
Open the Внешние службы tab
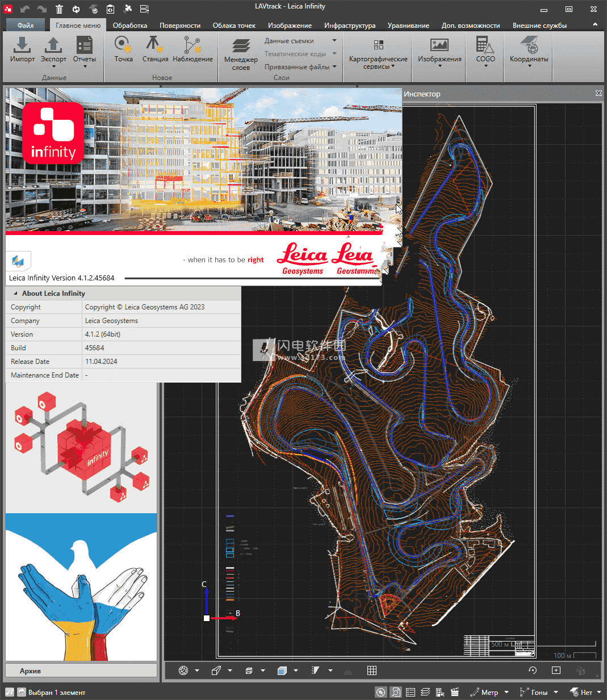tap(539, 25)
